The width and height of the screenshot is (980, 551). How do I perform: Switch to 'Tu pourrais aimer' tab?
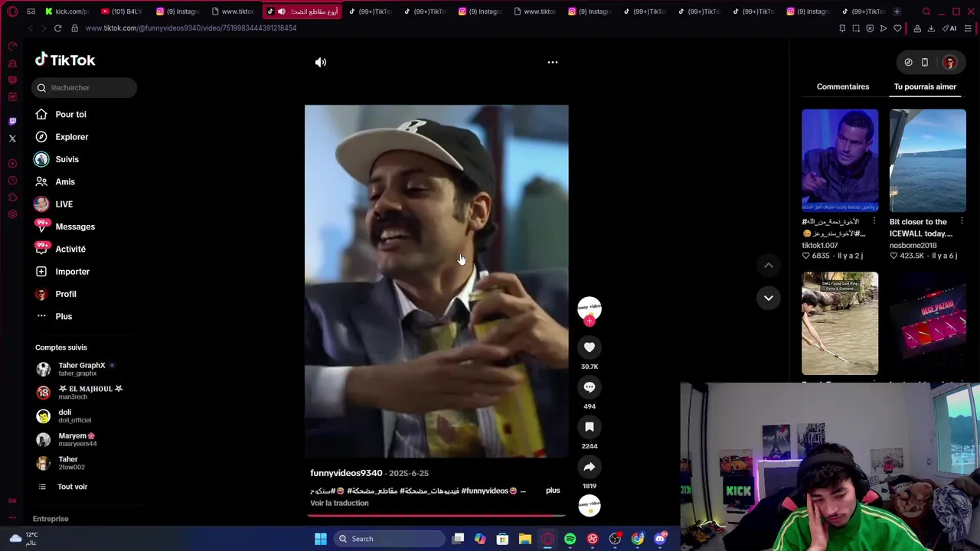click(925, 86)
